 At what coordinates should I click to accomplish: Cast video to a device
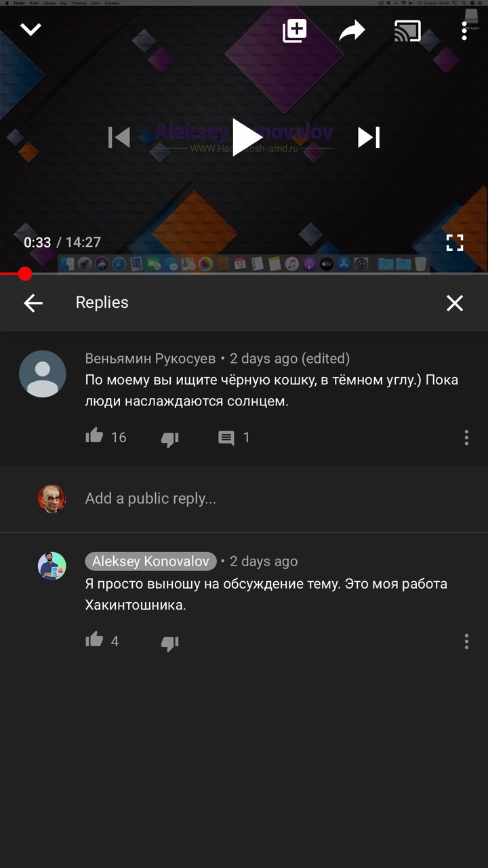click(407, 31)
